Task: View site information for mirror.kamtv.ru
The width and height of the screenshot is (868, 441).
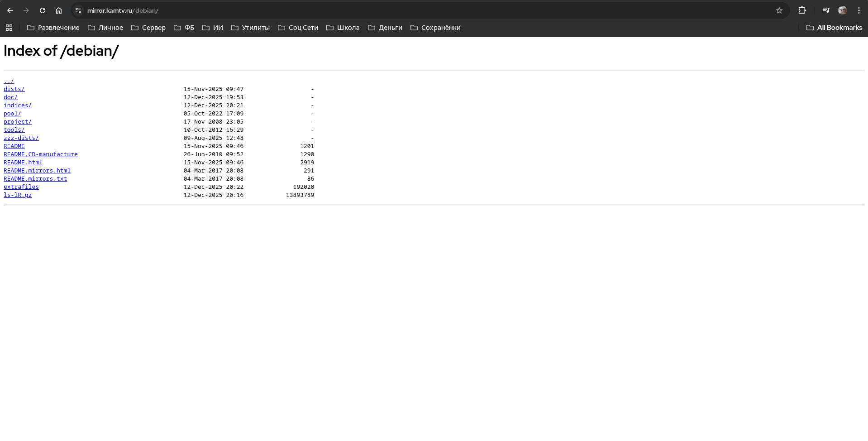Action: [78, 10]
